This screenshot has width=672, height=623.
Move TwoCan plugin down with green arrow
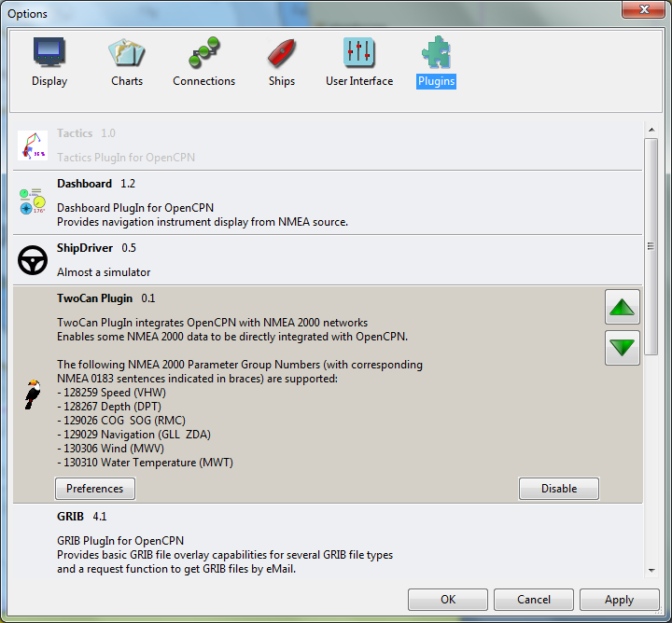[x=623, y=348]
